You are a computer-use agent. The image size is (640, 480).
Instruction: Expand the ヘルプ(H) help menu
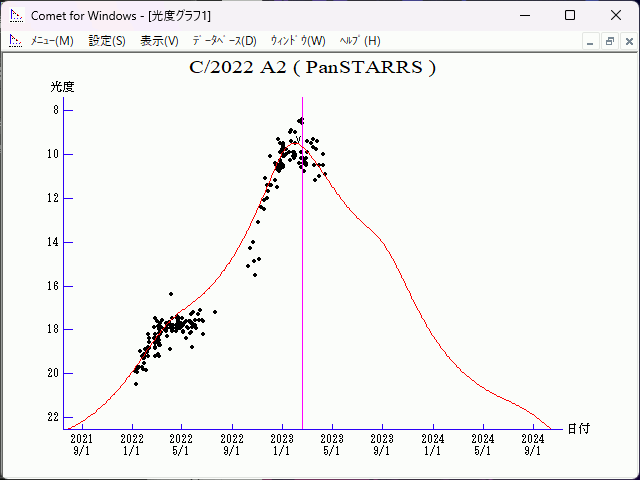pos(360,41)
